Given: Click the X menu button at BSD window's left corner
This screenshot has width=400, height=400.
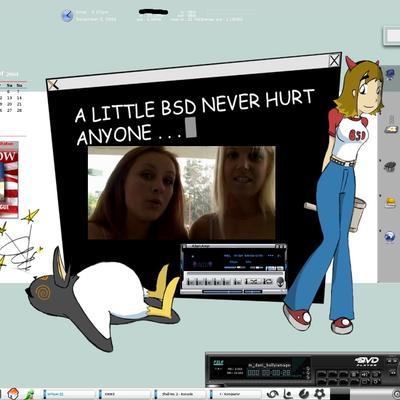Looking at the screenshot, I should pyautogui.click(x=53, y=85).
